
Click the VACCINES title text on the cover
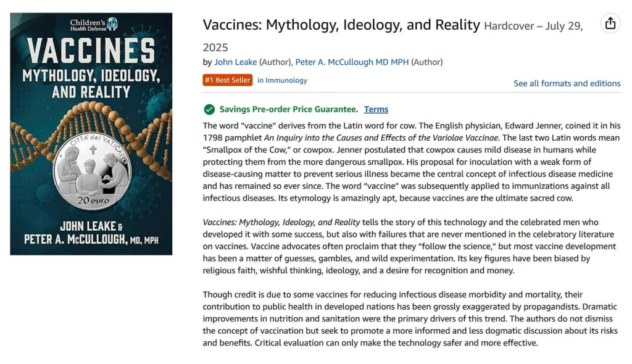91,49
